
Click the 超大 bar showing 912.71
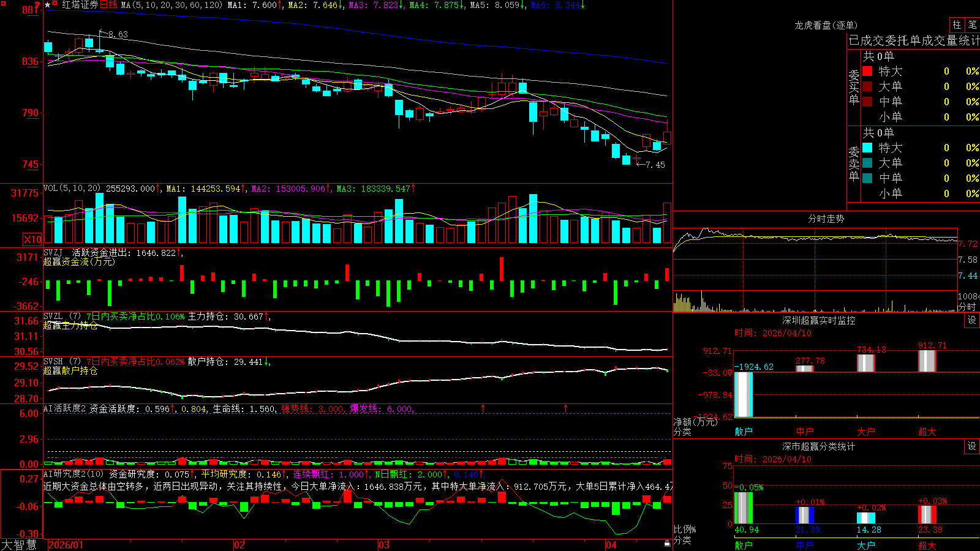927,361
